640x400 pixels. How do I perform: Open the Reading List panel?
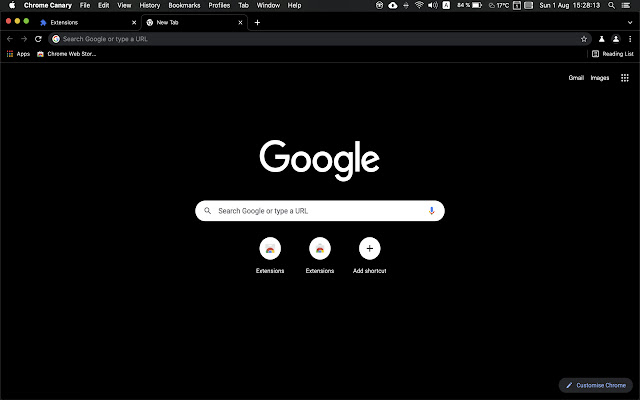point(613,54)
